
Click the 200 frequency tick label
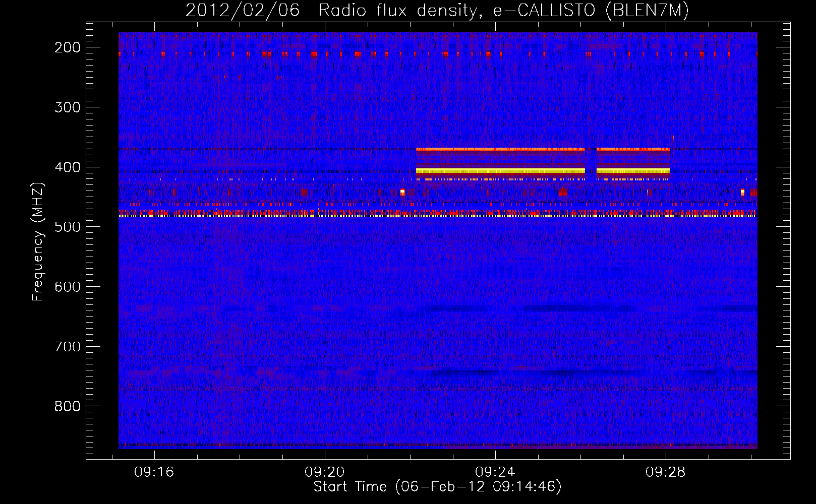click(x=68, y=47)
